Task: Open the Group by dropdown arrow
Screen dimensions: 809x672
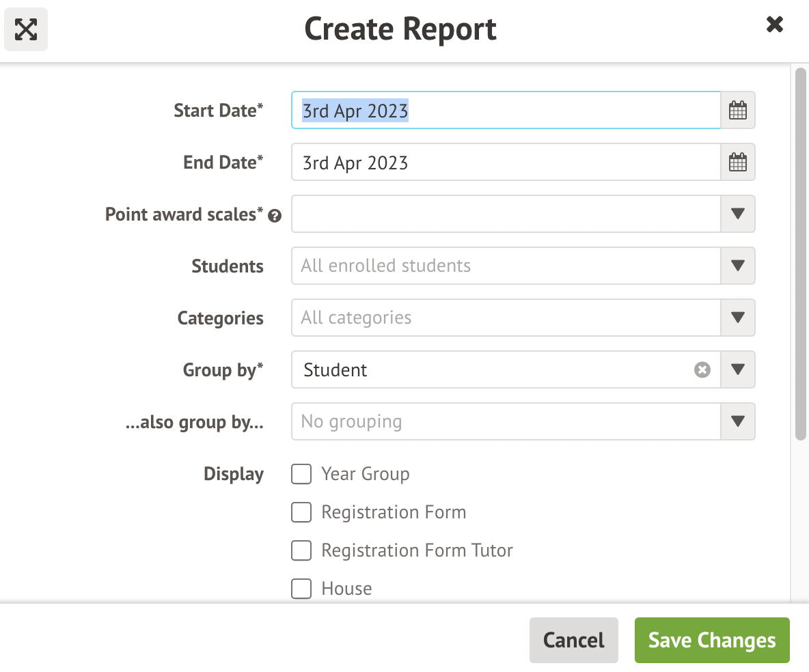Action: click(x=738, y=370)
